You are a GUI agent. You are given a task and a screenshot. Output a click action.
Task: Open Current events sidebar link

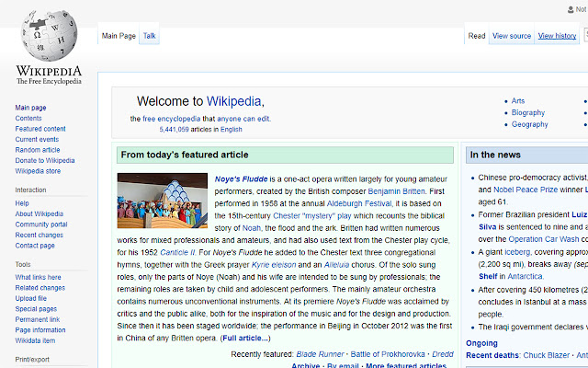pos(37,139)
